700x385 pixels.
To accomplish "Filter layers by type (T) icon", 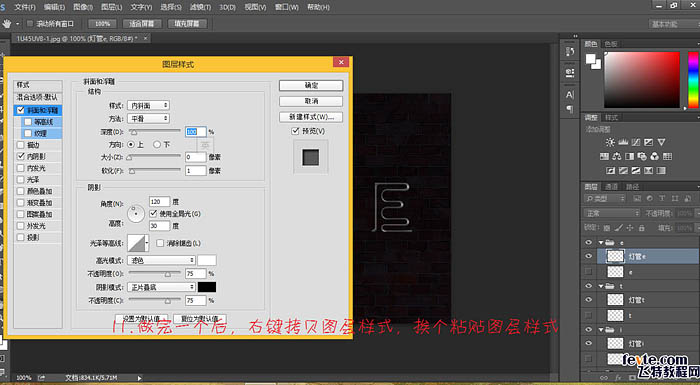I will point(662,199).
